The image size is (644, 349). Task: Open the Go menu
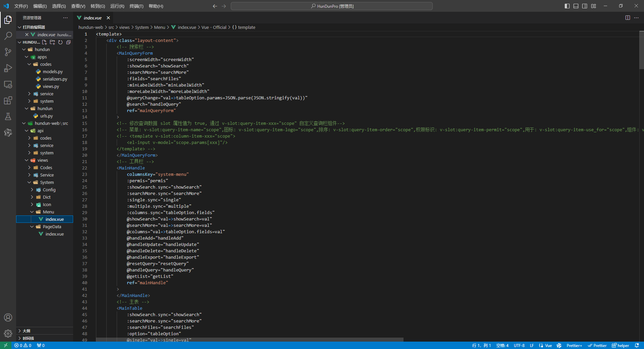[98, 6]
